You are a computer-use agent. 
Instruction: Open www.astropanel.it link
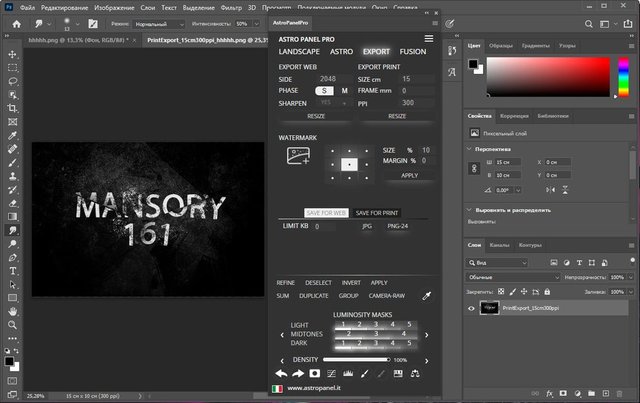314,388
